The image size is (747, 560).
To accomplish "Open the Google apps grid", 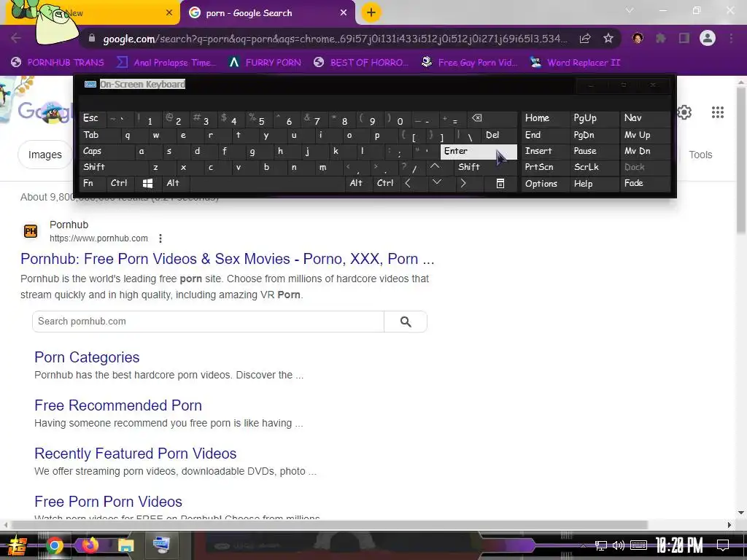I will [718, 112].
